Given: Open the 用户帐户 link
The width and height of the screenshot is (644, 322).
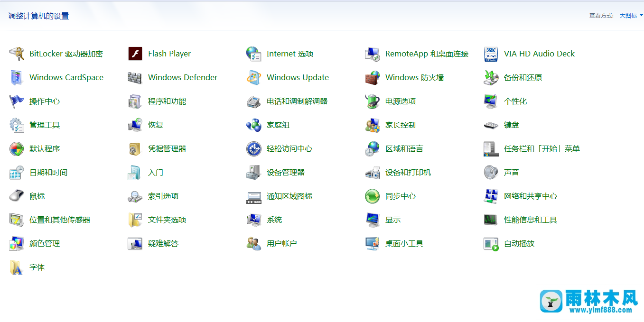Looking at the screenshot, I should pyautogui.click(x=282, y=244).
